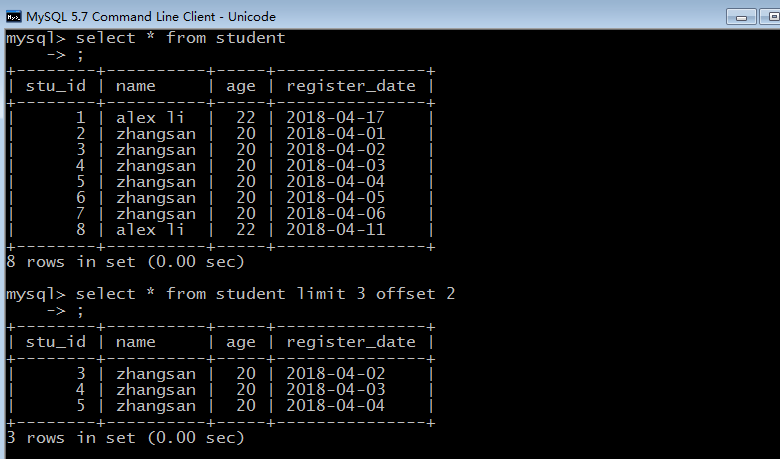Click the '3 rows in set (0.00 sec)' message

coord(125,438)
